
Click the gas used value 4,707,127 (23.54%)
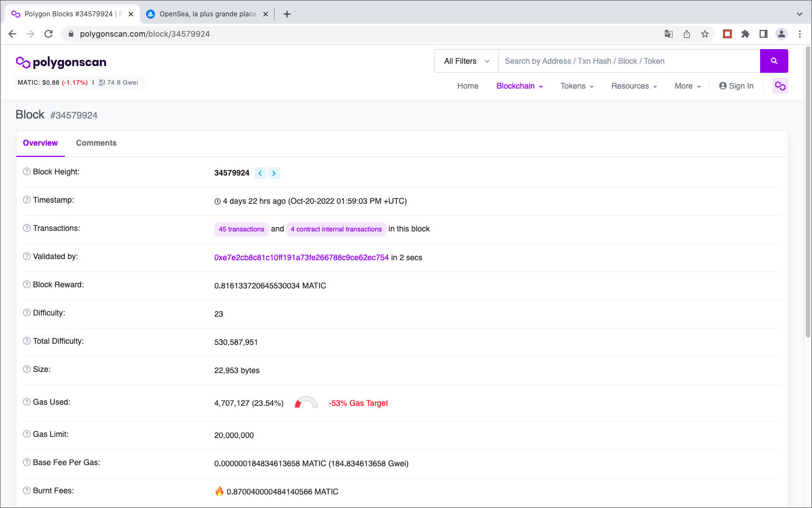click(x=249, y=403)
